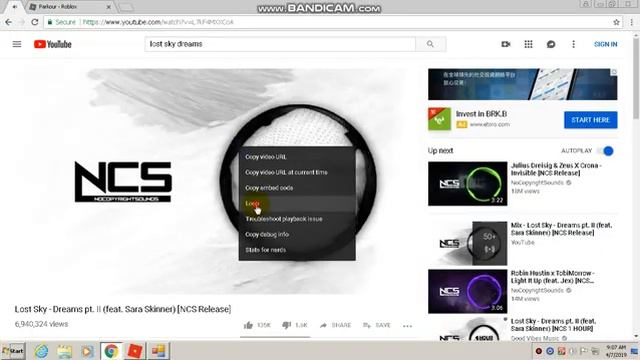Viewport: 640px width, 360px height.
Task: Choose Copy video URL from the context menu
Action: [297, 157]
